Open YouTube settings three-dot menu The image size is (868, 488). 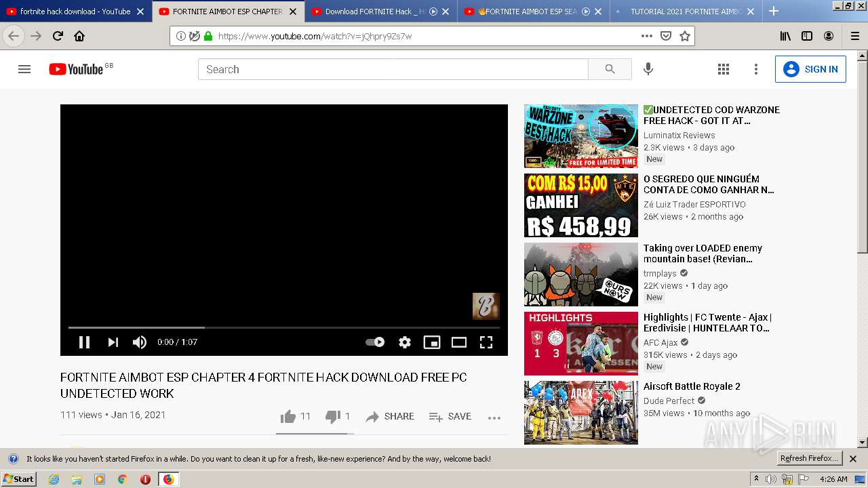point(756,69)
